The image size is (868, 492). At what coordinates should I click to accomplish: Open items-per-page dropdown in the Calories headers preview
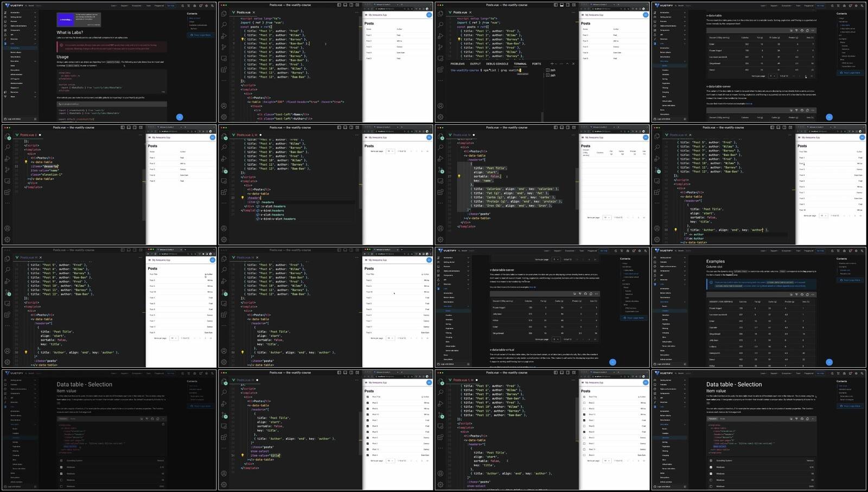pos(607,217)
